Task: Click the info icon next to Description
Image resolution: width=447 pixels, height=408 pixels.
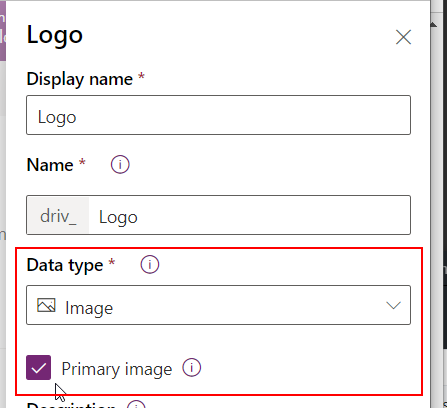Action: (x=136, y=405)
